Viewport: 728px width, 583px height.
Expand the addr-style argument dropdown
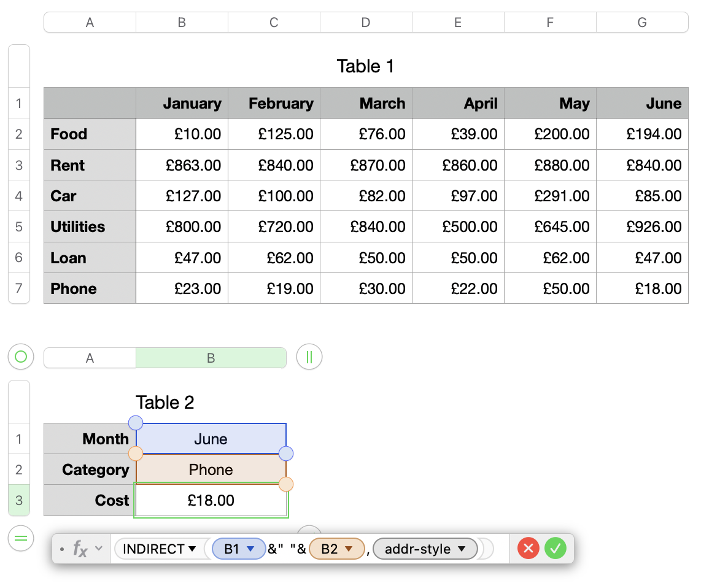click(462, 549)
